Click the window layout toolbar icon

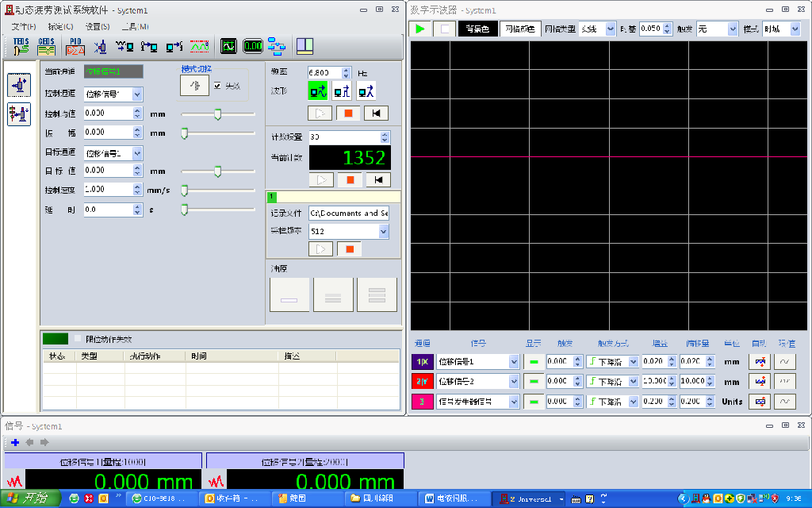(304, 46)
